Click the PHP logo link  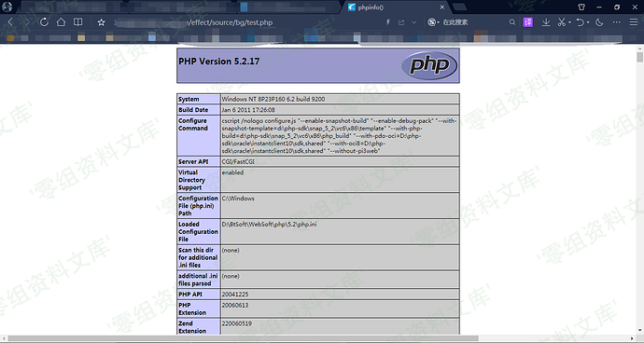click(x=429, y=65)
